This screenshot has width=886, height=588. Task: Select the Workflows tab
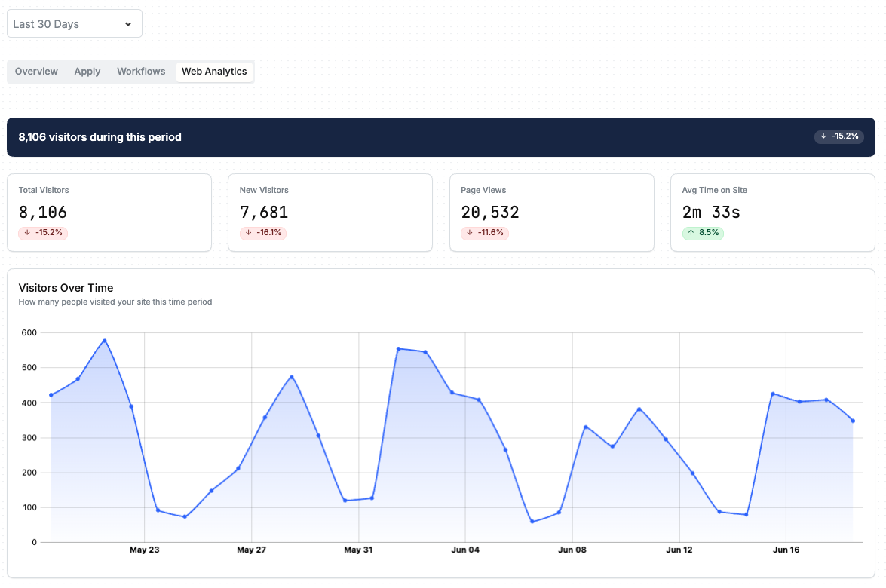[x=141, y=72]
